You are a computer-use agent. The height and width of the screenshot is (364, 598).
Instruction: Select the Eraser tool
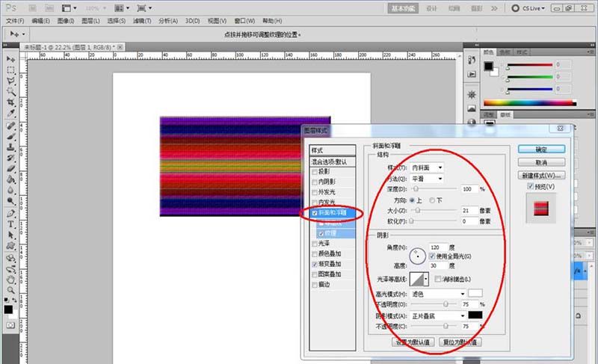[x=10, y=168]
